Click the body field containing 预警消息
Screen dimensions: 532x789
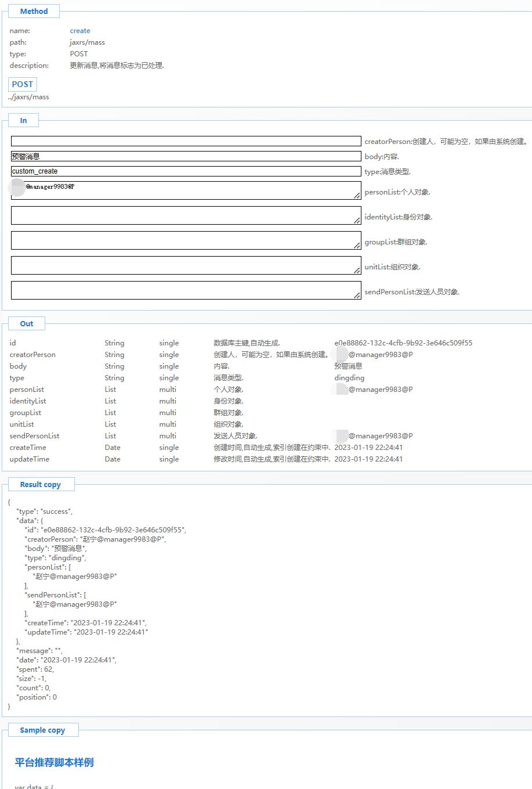pyautogui.click(x=186, y=156)
